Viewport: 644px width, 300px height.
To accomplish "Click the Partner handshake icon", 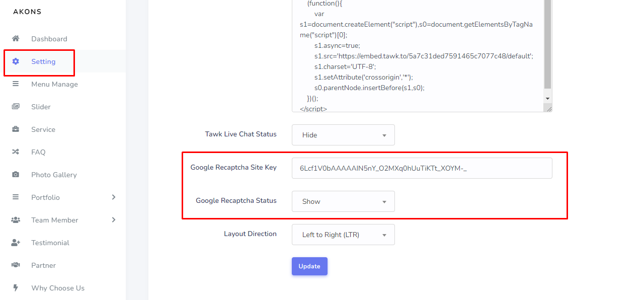I will click(x=16, y=265).
